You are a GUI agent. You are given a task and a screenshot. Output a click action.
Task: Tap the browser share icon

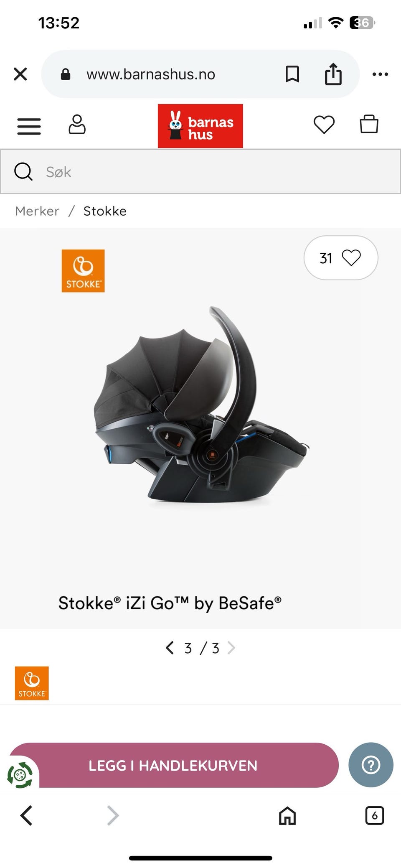point(333,74)
